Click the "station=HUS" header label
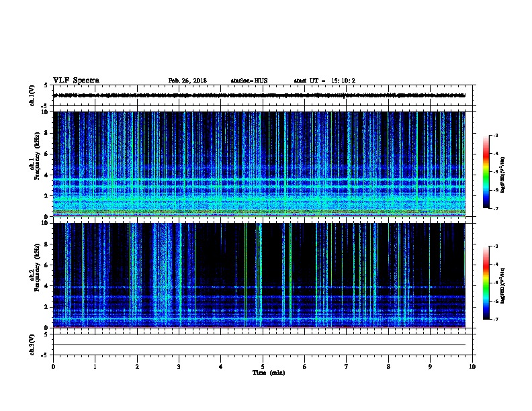This screenshot has width=532, height=411. tap(249, 81)
